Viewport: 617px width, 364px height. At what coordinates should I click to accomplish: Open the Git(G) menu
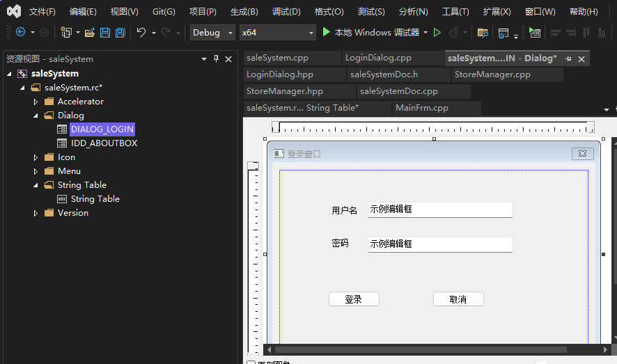click(164, 12)
